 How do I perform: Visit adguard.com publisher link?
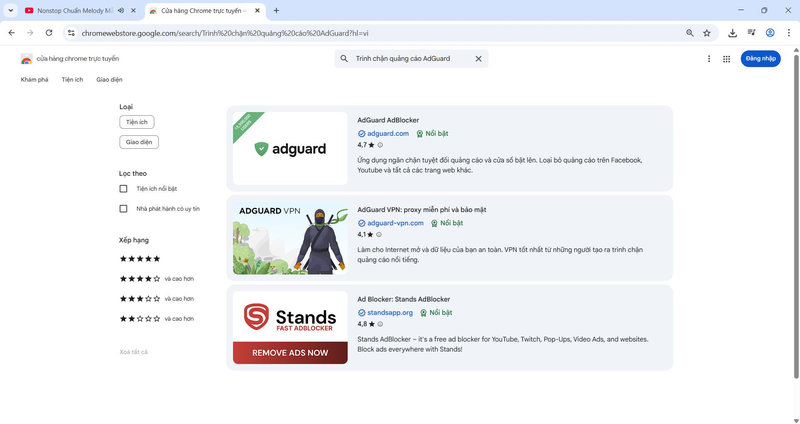click(x=388, y=134)
